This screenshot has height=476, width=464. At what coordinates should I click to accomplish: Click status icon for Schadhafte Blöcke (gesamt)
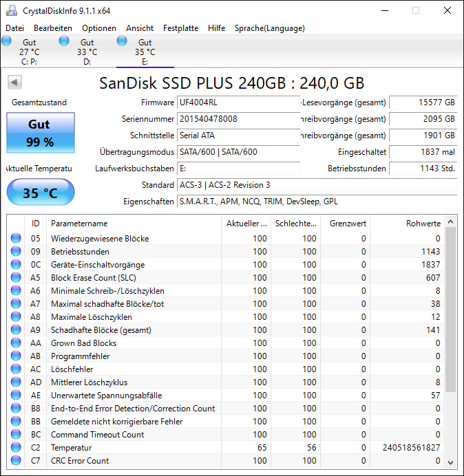(16, 329)
